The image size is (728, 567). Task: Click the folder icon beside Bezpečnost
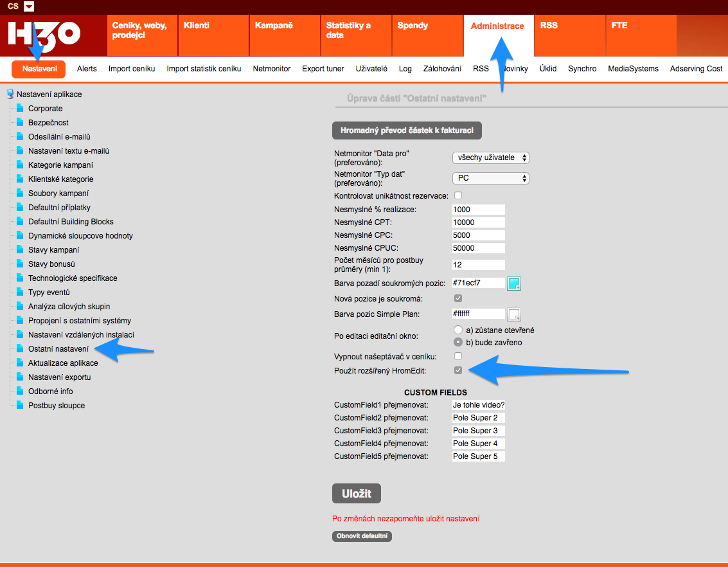[x=20, y=123]
